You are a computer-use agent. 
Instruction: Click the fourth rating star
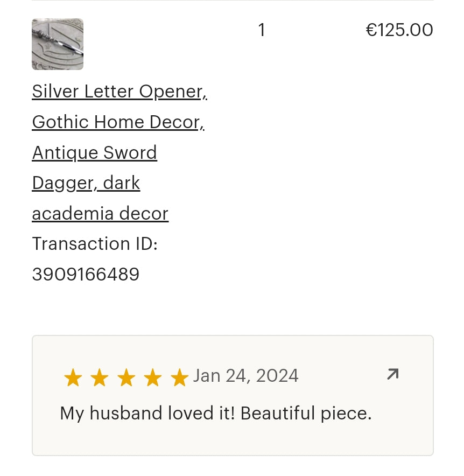click(153, 377)
